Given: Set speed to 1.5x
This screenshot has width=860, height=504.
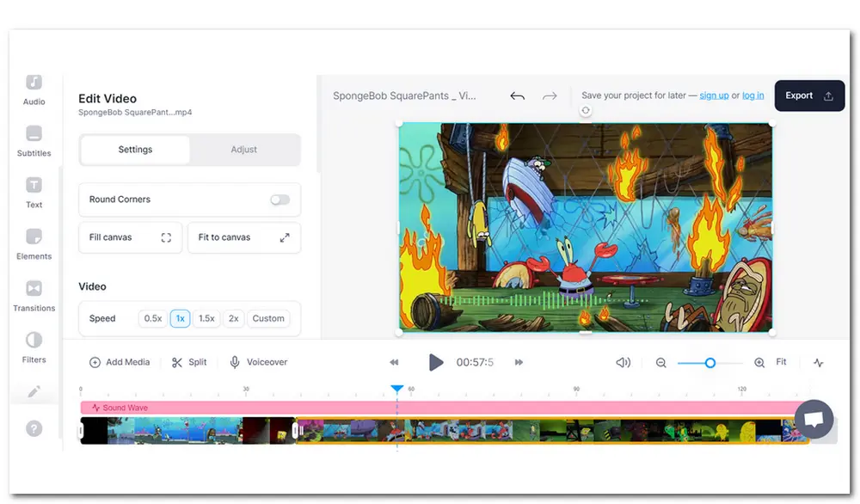Looking at the screenshot, I should pyautogui.click(x=206, y=318).
